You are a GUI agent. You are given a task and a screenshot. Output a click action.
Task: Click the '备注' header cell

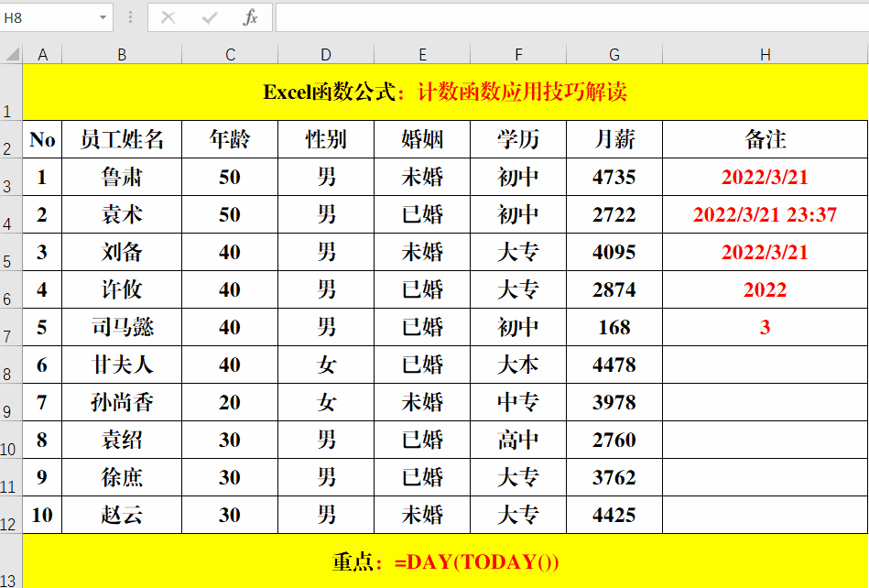(766, 139)
